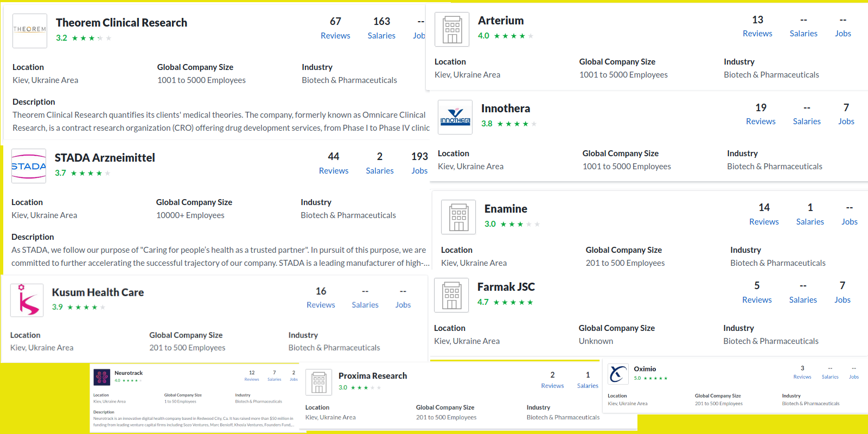
Task: Click the Theorem Clinical Research description paragraph
Action: [x=221, y=122]
